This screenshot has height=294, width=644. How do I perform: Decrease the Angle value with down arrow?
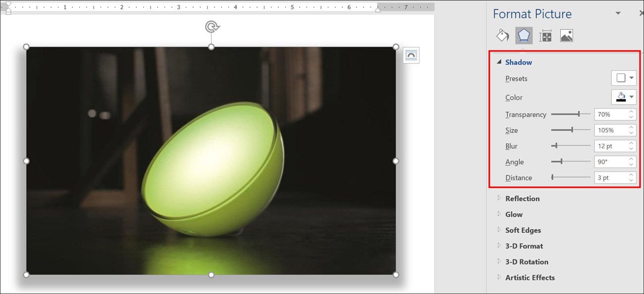click(632, 165)
